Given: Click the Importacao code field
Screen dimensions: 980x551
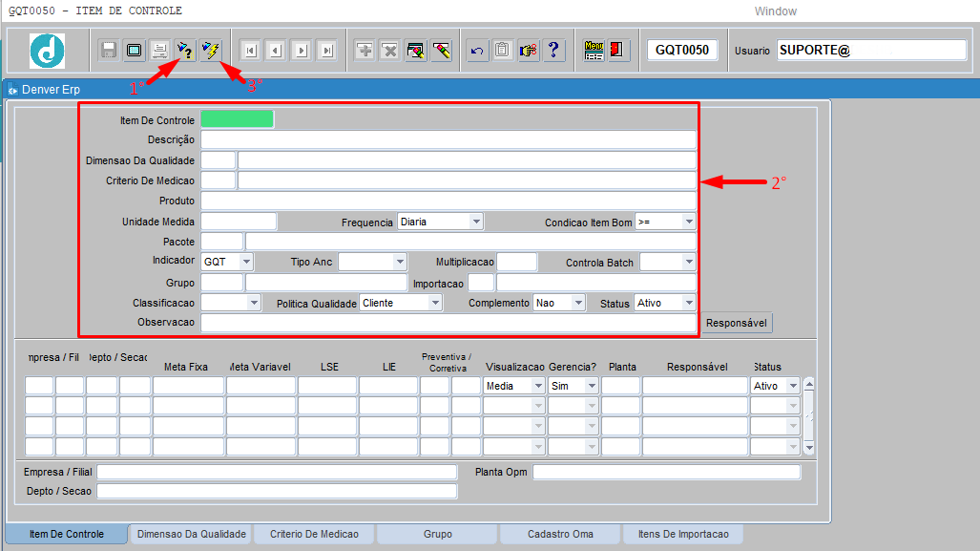Looking at the screenshot, I should point(481,283).
